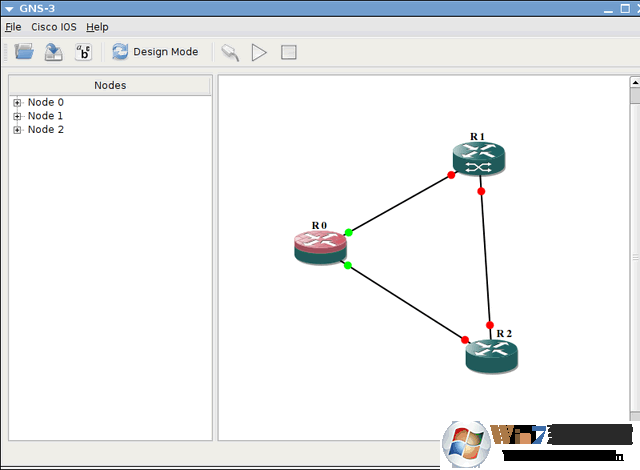Start simulation with the play icon
This screenshot has width=640, height=470.
point(259,52)
